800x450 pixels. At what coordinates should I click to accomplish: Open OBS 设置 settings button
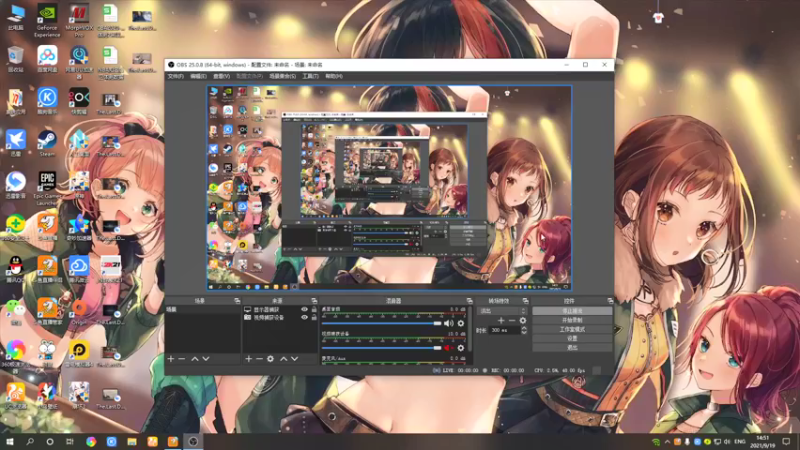(x=572, y=338)
